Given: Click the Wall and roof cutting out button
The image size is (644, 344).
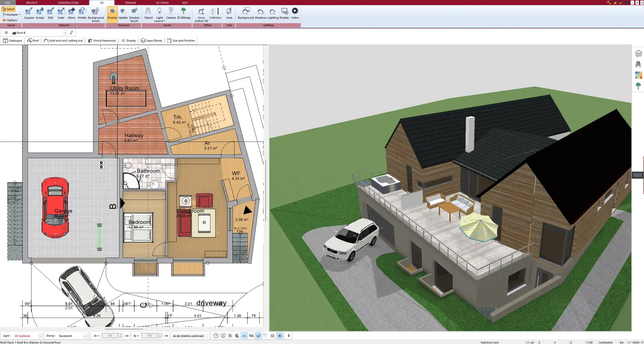Looking at the screenshot, I should [x=63, y=41].
